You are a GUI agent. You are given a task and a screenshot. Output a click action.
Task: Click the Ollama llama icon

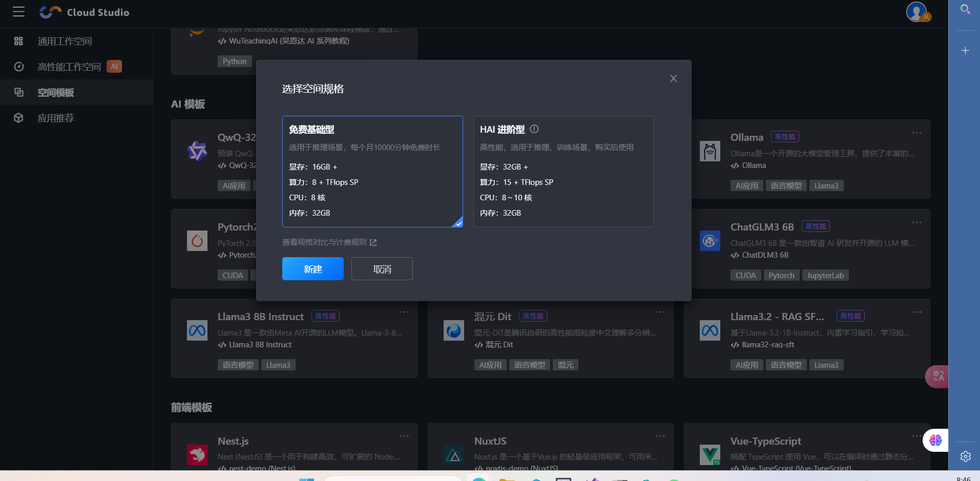(x=710, y=151)
